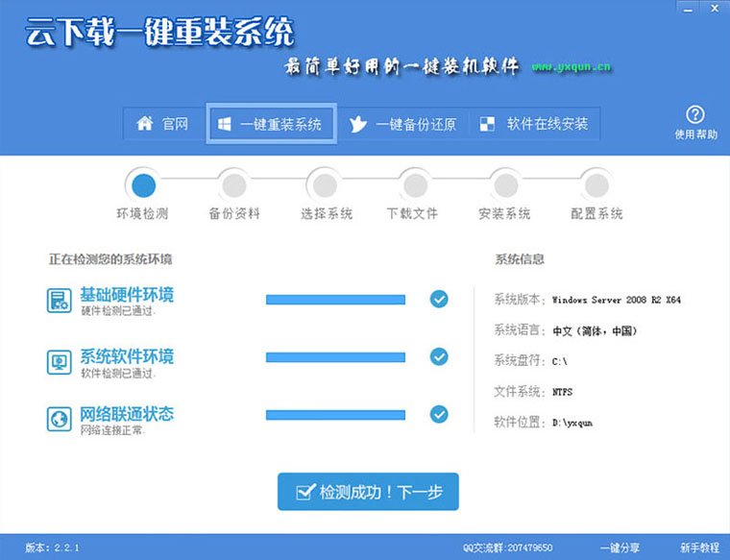The height and width of the screenshot is (560, 730).
Task: Click the checkmark for 基础硬件环境
Action: tap(439, 299)
